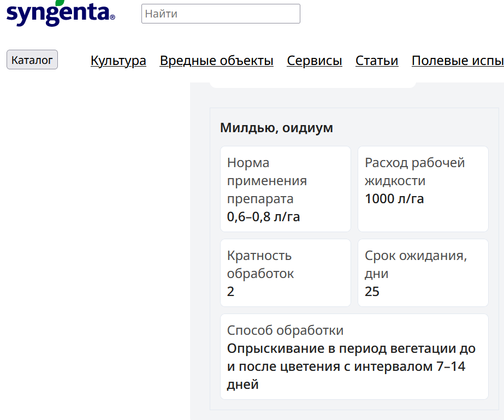Screen dimensions: 504x420
Task: Select the 0,6–0,8 л/га value
Action: click(263, 216)
